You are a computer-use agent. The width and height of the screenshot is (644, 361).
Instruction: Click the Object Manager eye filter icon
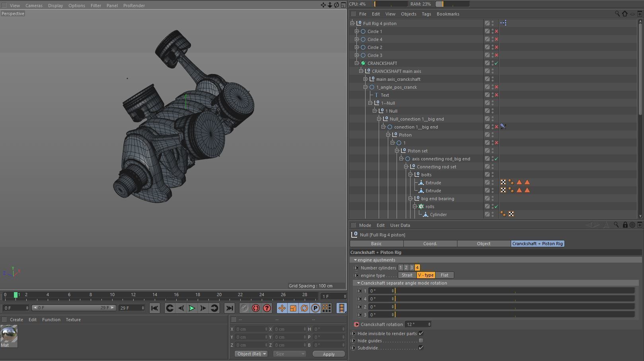coord(632,14)
